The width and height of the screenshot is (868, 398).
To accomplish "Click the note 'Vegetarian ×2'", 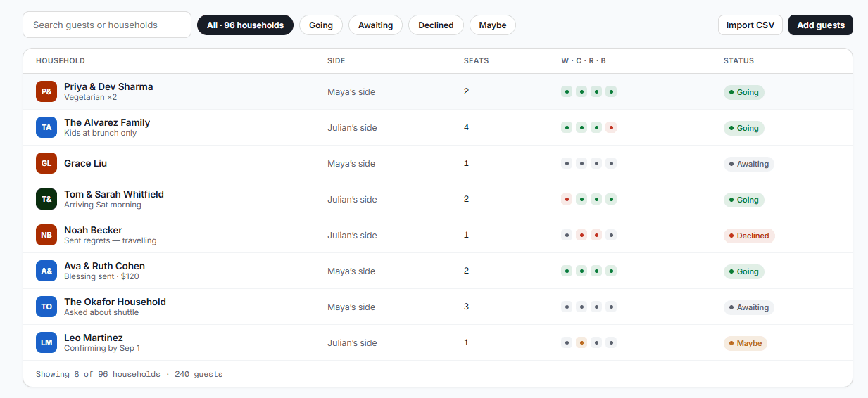I will (91, 97).
